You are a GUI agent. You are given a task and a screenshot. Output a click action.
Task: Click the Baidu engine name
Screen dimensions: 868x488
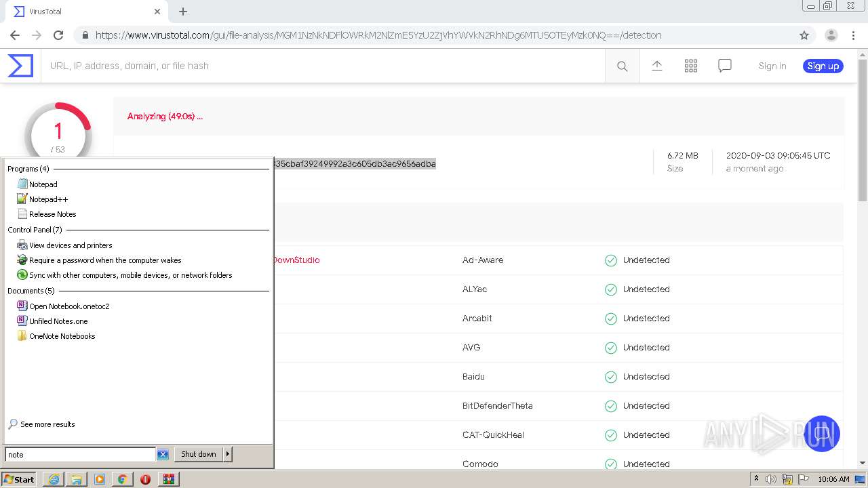(473, 377)
